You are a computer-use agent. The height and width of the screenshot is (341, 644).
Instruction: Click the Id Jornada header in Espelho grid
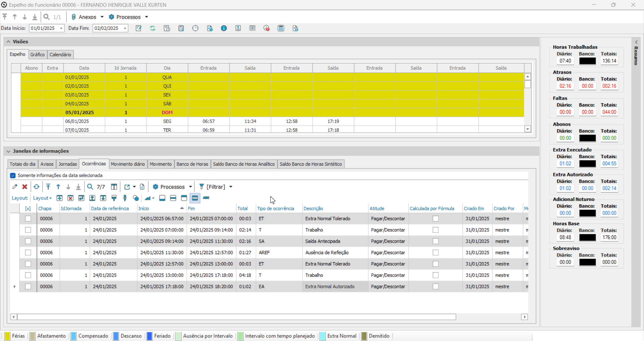[125, 68]
